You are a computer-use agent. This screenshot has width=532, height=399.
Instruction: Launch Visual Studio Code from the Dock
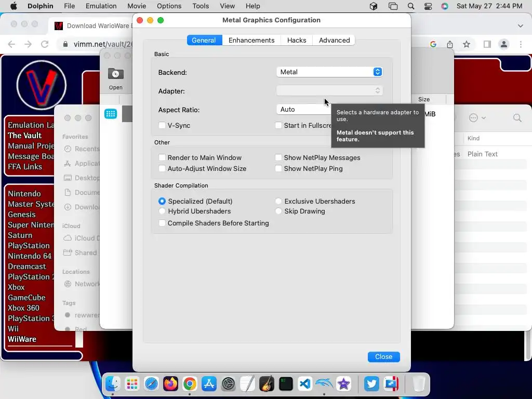(x=305, y=384)
